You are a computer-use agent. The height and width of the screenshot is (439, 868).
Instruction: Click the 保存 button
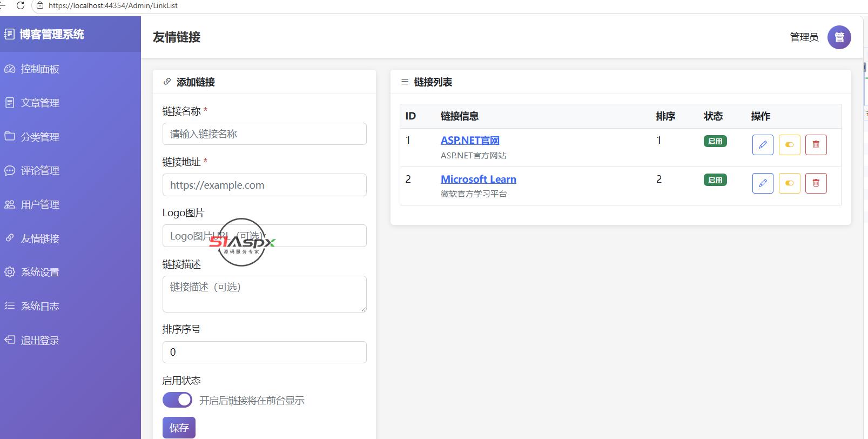pyautogui.click(x=179, y=428)
